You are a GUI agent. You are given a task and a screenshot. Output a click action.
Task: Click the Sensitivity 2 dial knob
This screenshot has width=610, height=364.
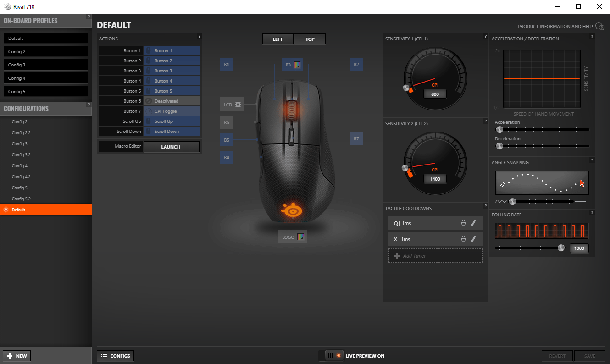[x=405, y=168]
